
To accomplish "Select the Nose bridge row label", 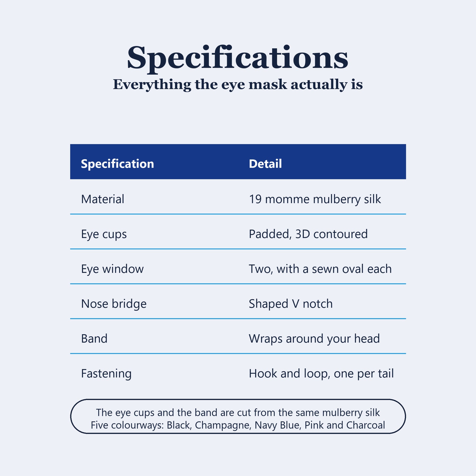I will 114,304.
